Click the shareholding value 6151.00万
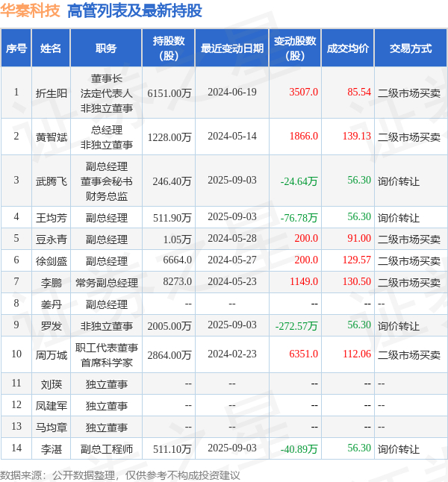Image resolution: width=448 pixels, height=482 pixels. 169,93
